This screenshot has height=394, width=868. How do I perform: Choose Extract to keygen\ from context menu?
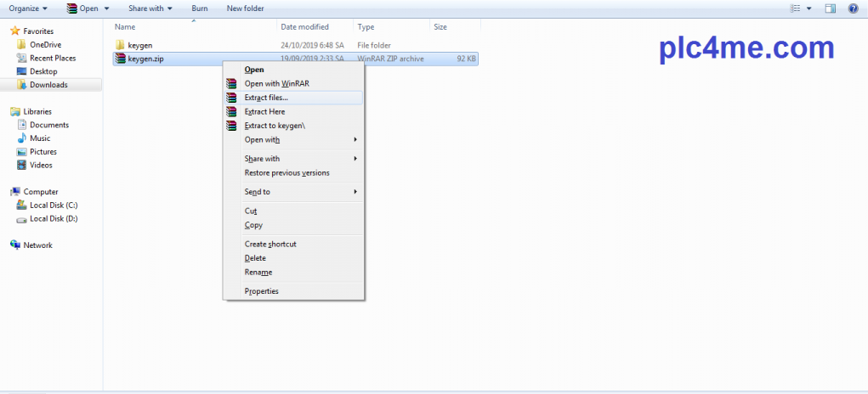[x=275, y=126]
